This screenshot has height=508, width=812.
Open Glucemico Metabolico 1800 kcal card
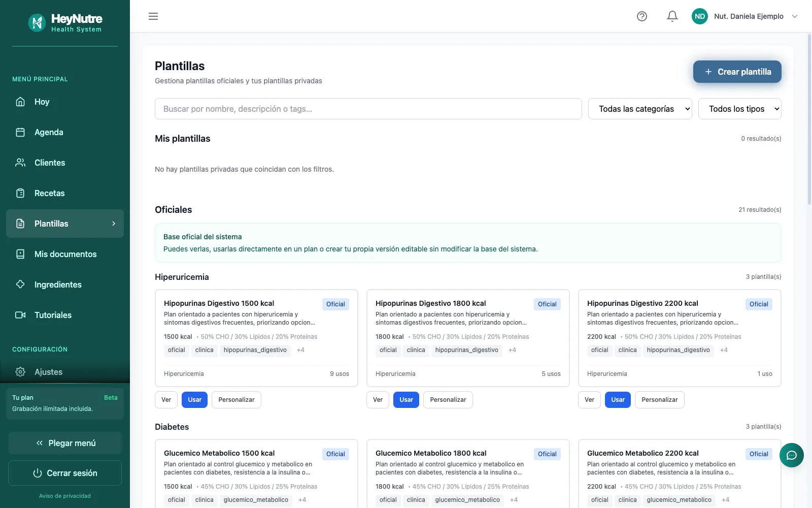pyautogui.click(x=468, y=473)
